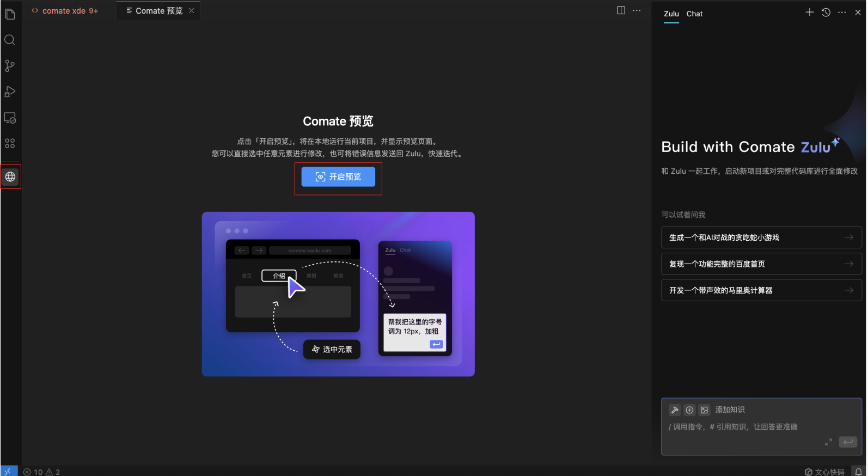
Task: Click the 开启预览 button
Action: click(x=338, y=177)
